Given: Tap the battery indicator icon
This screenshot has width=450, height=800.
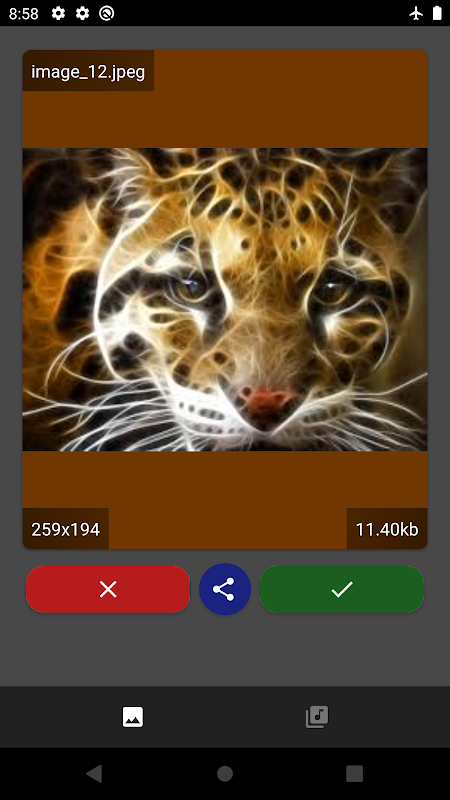Looking at the screenshot, I should (x=437, y=13).
